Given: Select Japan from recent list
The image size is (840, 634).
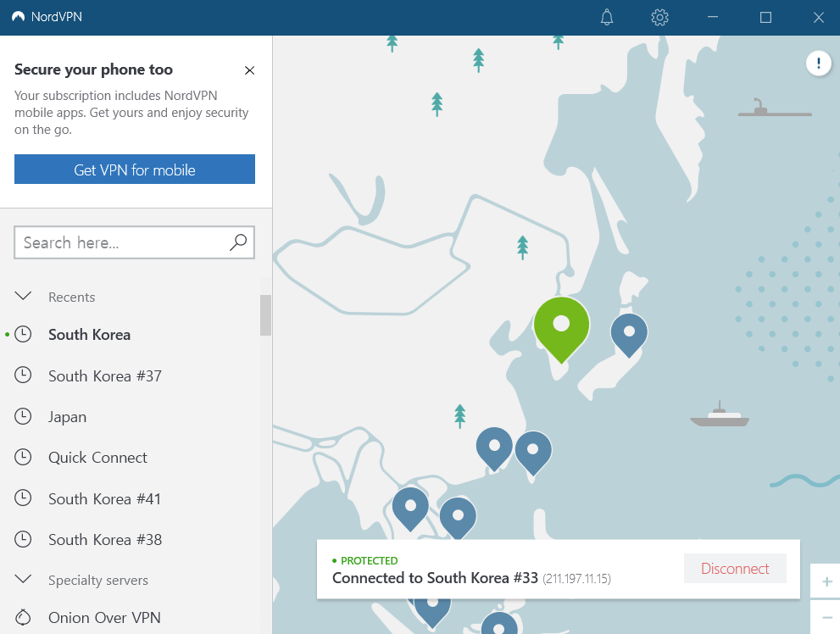Looking at the screenshot, I should tap(68, 417).
